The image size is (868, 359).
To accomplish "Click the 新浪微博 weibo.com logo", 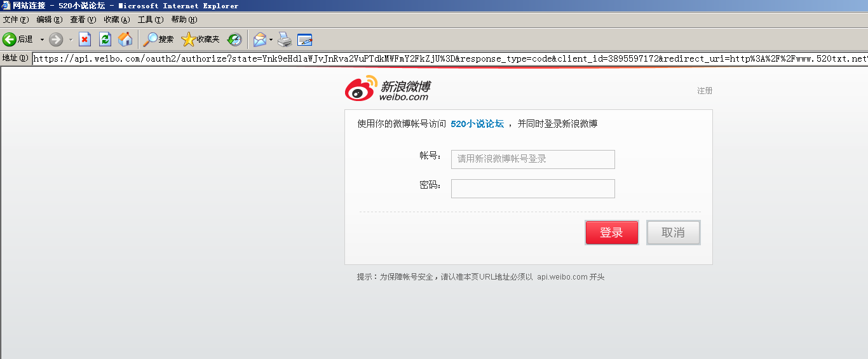I will (x=388, y=89).
